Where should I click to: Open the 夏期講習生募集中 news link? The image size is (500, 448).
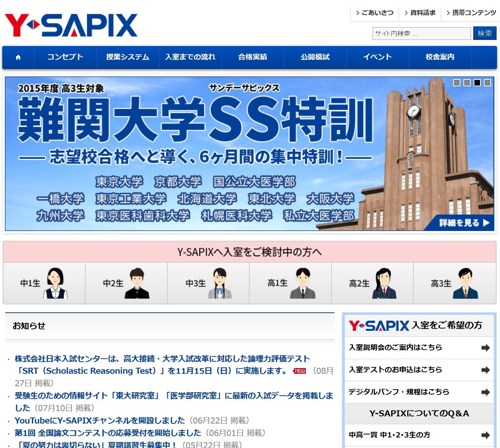pyautogui.click(x=96, y=445)
